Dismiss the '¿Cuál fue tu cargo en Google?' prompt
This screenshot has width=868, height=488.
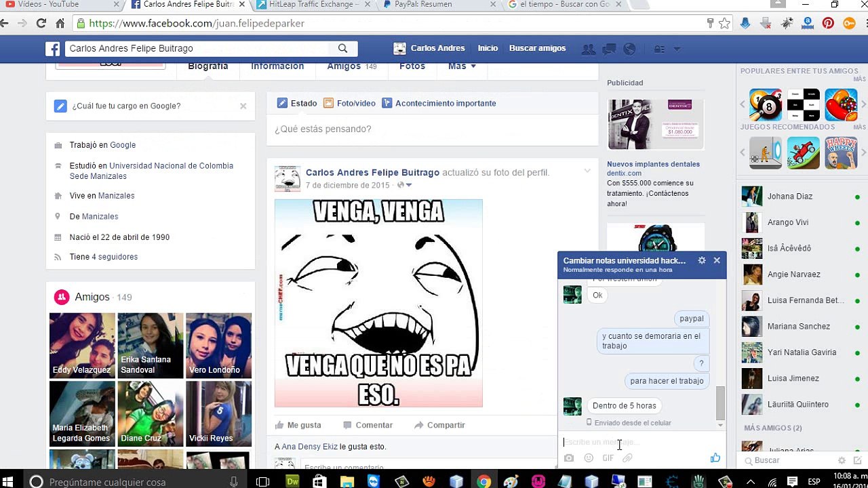pos(243,106)
